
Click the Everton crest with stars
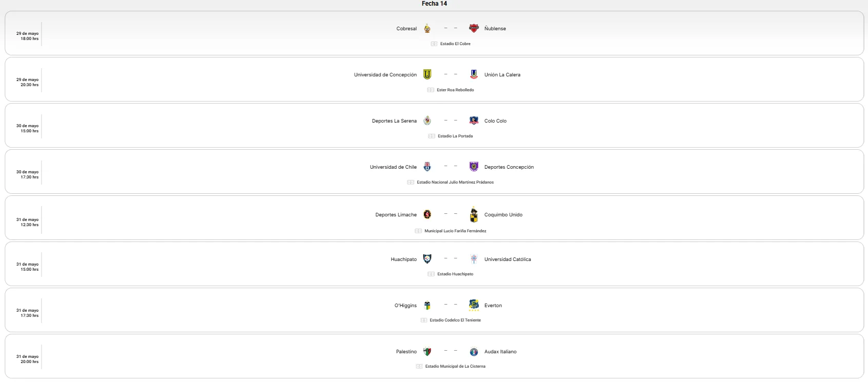(x=474, y=305)
